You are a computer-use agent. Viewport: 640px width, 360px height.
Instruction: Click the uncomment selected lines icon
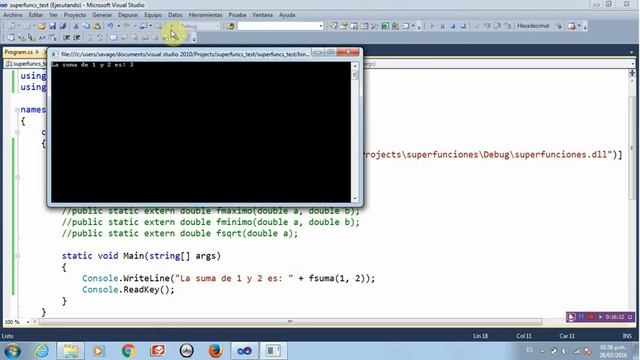(100, 38)
